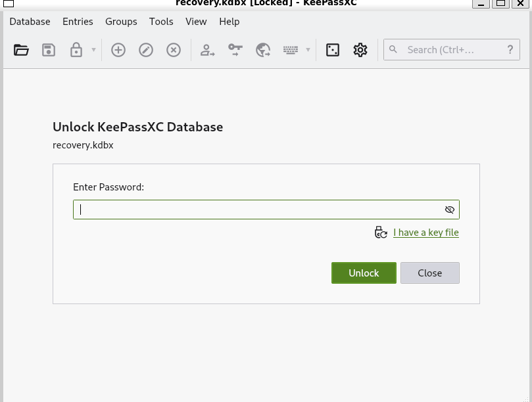The width and height of the screenshot is (532, 402).
Task: Click the Close button in unlock dialog
Action: tap(430, 273)
